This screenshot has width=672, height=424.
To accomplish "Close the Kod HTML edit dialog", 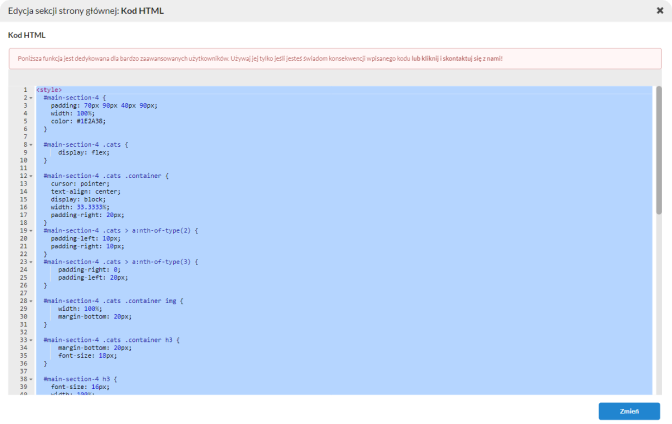I will click(x=660, y=11).
